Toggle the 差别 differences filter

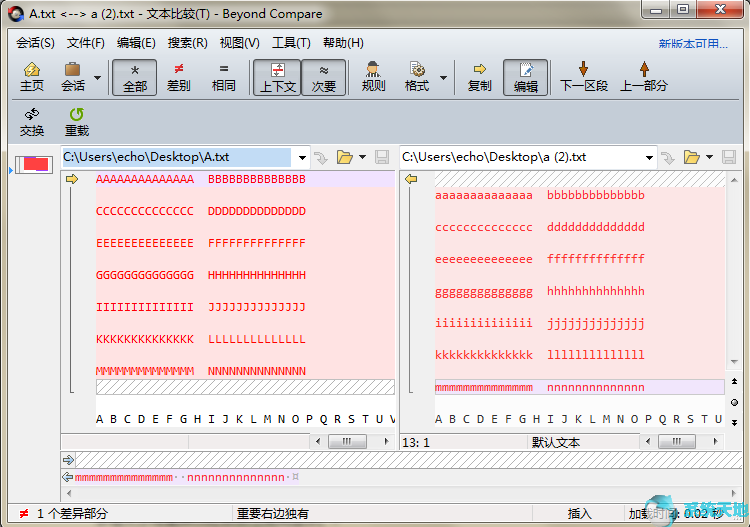(x=179, y=77)
